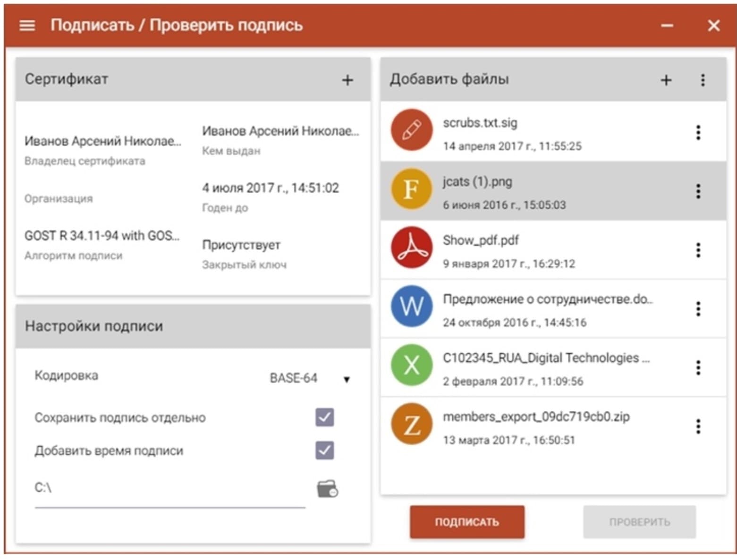Open more options for scrubs.txt.sig
This screenshot has width=737, height=560.
click(698, 133)
